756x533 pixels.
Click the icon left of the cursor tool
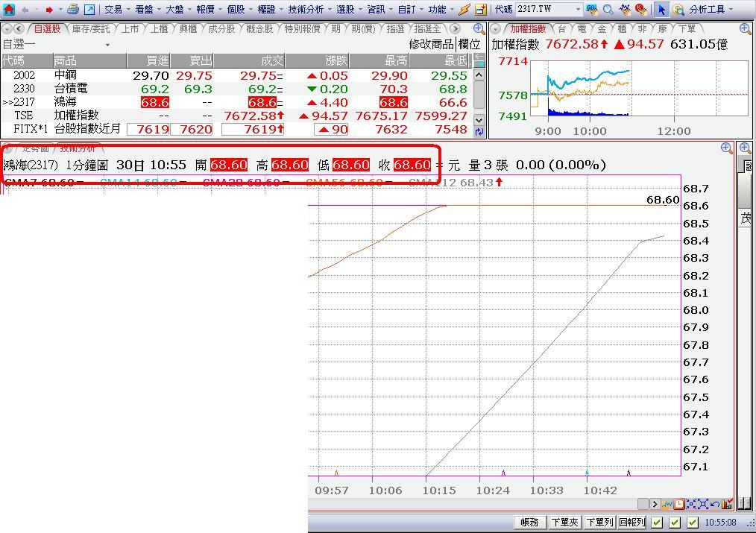coord(641,9)
